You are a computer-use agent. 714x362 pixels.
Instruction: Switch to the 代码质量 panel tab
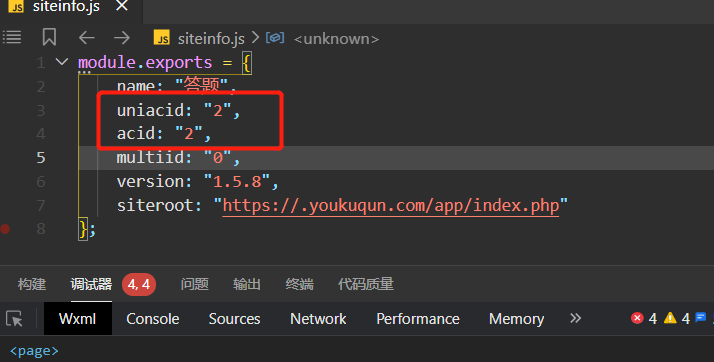(x=366, y=284)
